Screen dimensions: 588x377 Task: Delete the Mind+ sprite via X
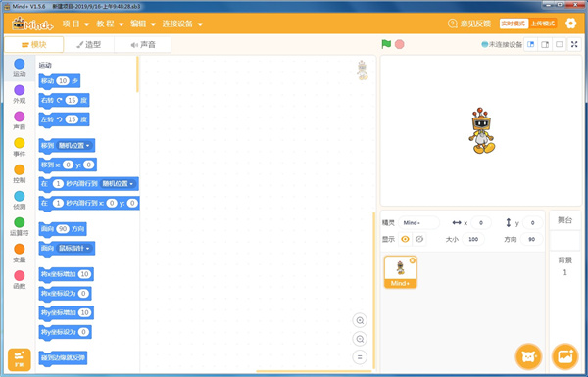pyautogui.click(x=413, y=260)
